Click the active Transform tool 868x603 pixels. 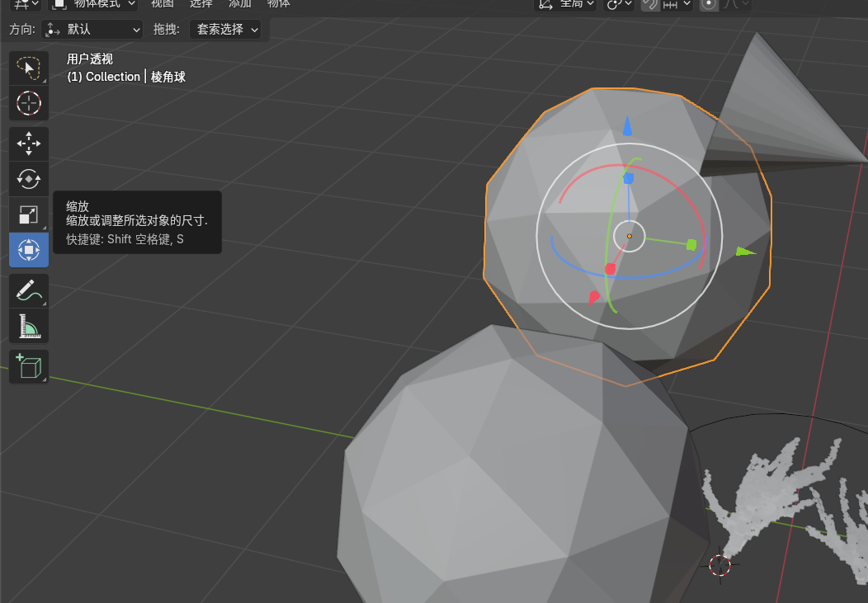coord(29,250)
